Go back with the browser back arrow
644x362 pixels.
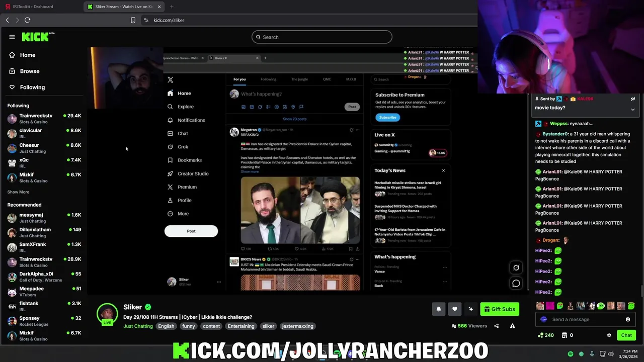(x=8, y=20)
